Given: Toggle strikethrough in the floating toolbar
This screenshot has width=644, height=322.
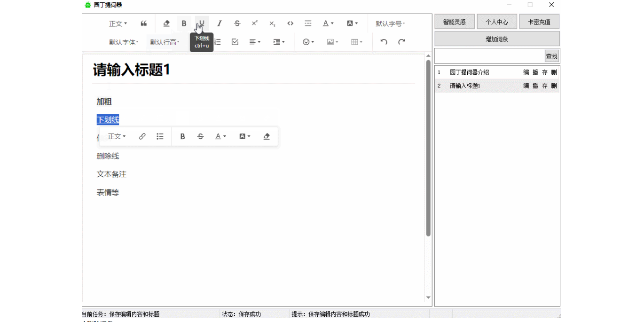Looking at the screenshot, I should (x=200, y=136).
